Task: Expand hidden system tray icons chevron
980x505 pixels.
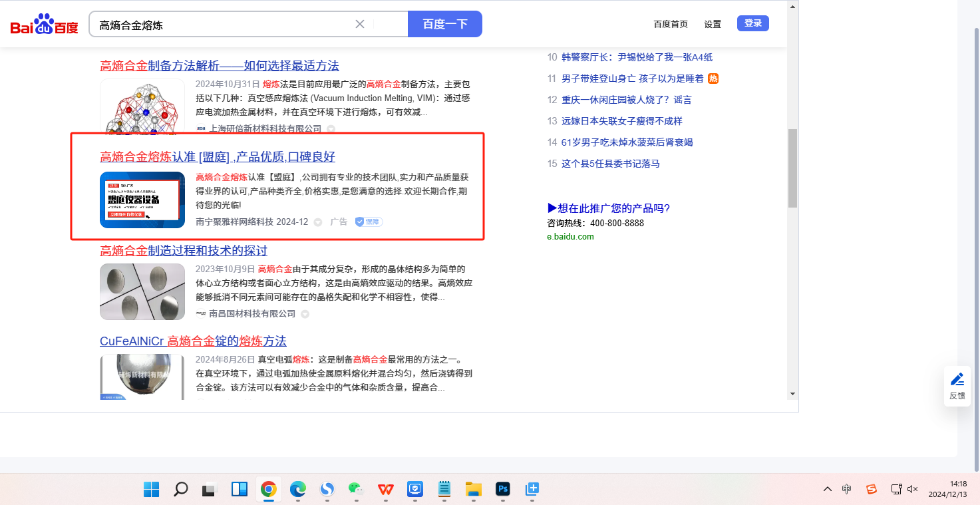Action: point(827,489)
